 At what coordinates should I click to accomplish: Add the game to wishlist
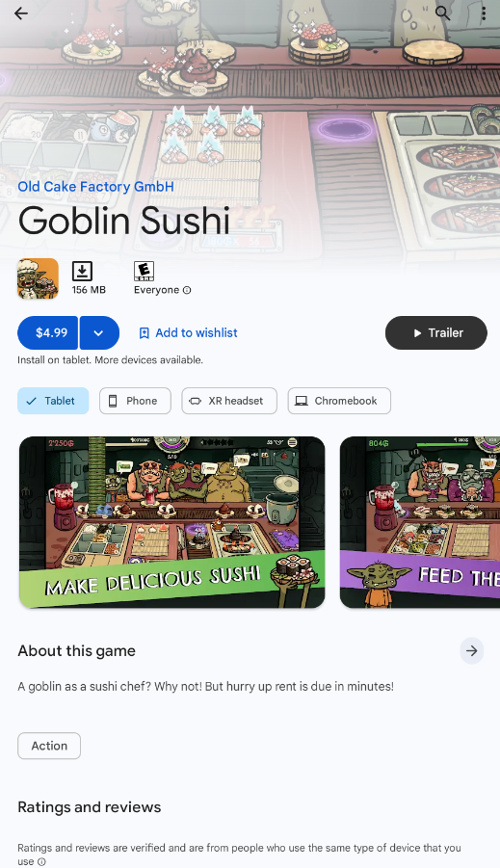188,332
